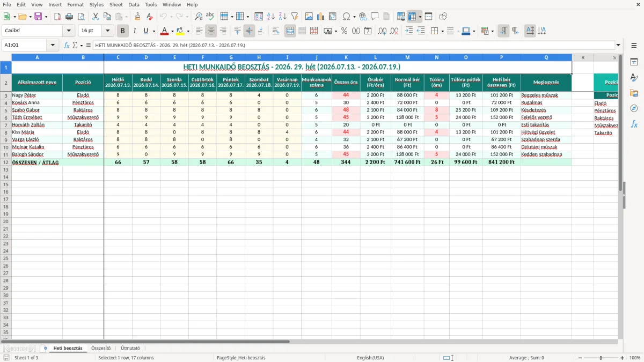Toggle Center Horizontally alignment
The width and height of the screenshot is (644, 362).
(211, 31)
